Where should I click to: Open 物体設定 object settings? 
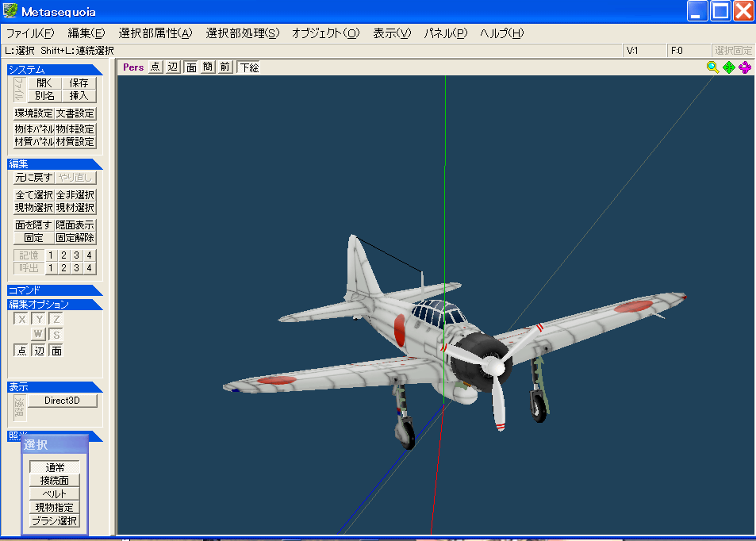pyautogui.click(x=75, y=129)
